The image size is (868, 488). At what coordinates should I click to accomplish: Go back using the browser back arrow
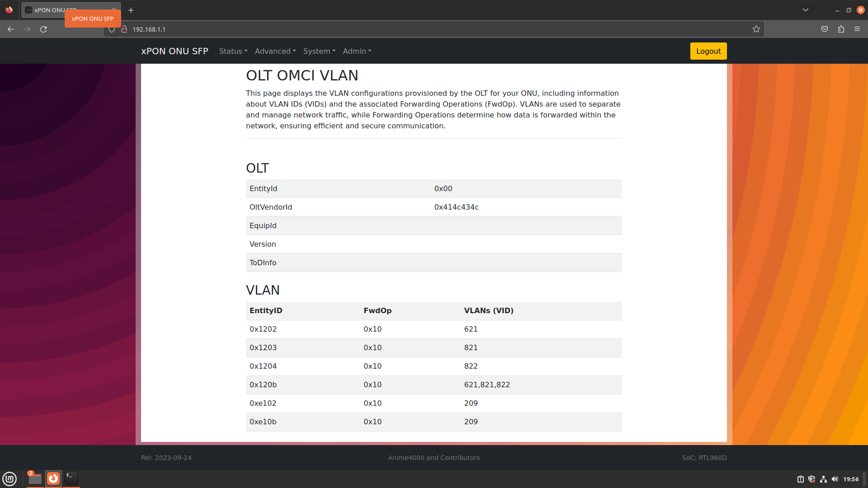11,29
